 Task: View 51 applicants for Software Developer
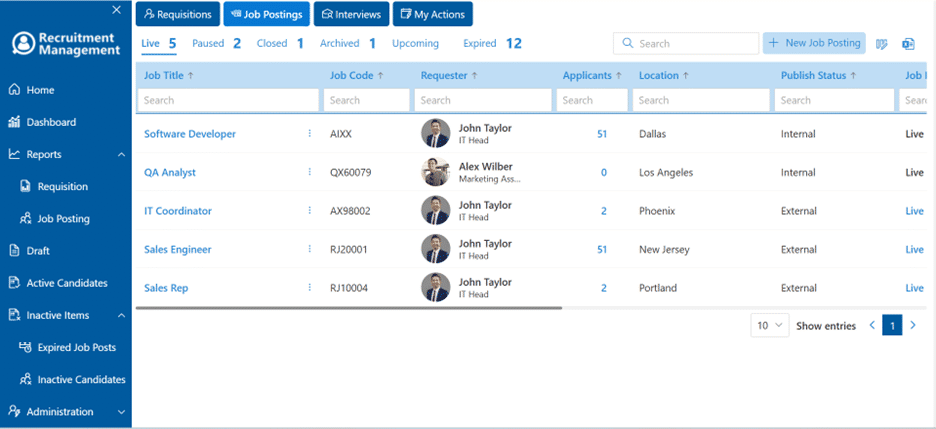[x=602, y=134]
